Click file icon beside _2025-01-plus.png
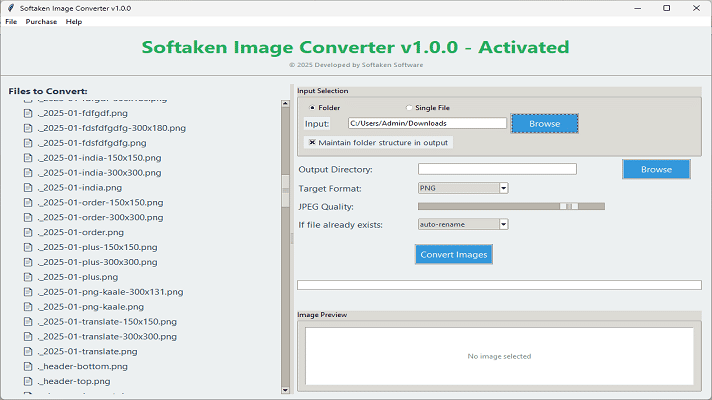This screenshot has height=400, width=712. 28,277
